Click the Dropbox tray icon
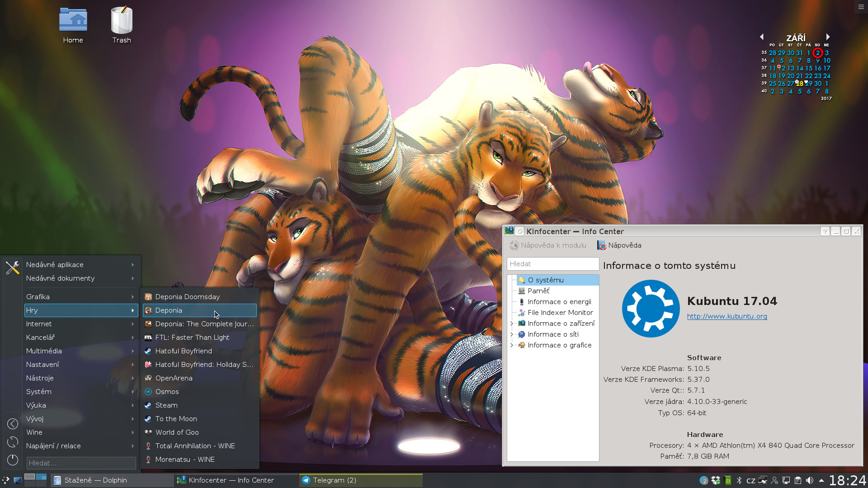 click(x=716, y=480)
